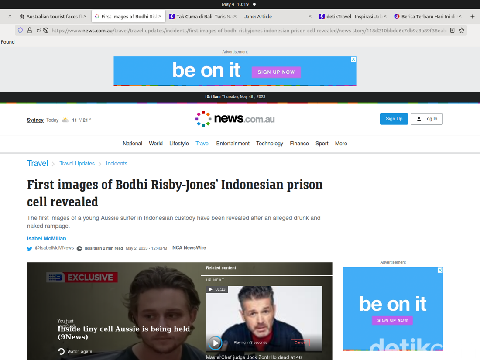Image resolution: width=480 pixels, height=360 pixels.
Task: Click the author name link below the summary
Action: tap(46, 238)
